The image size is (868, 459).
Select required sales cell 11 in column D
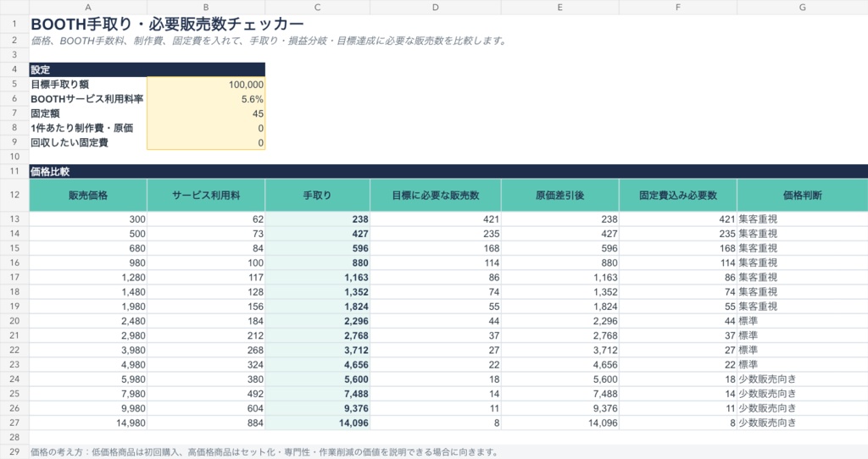[435, 408]
